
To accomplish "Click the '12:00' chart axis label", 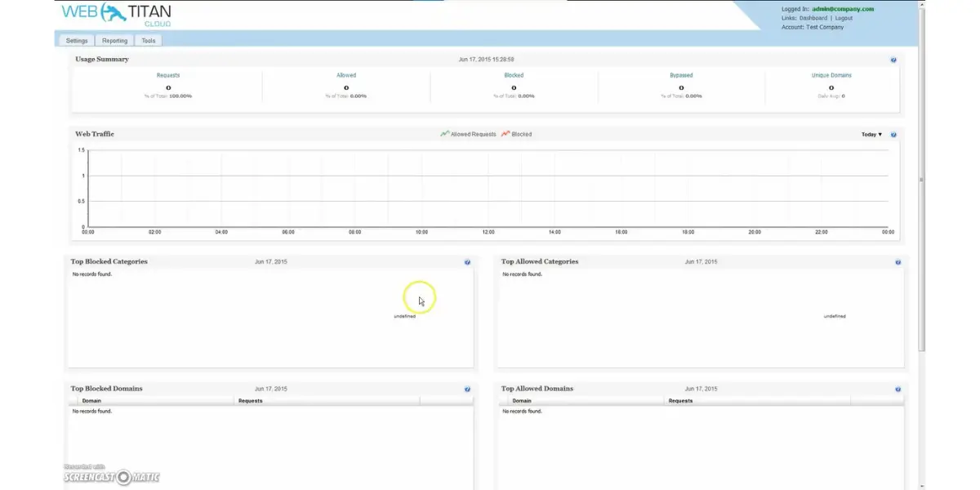I will (488, 233).
